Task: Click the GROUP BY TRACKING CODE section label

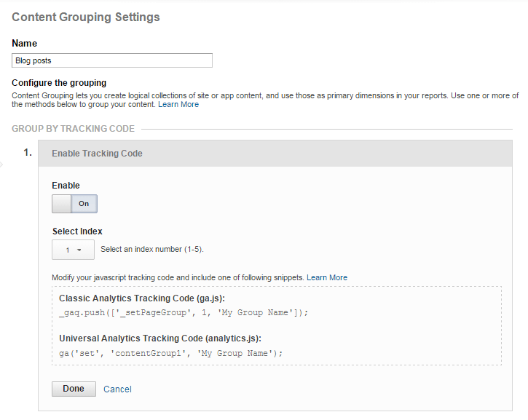Action: [73, 129]
